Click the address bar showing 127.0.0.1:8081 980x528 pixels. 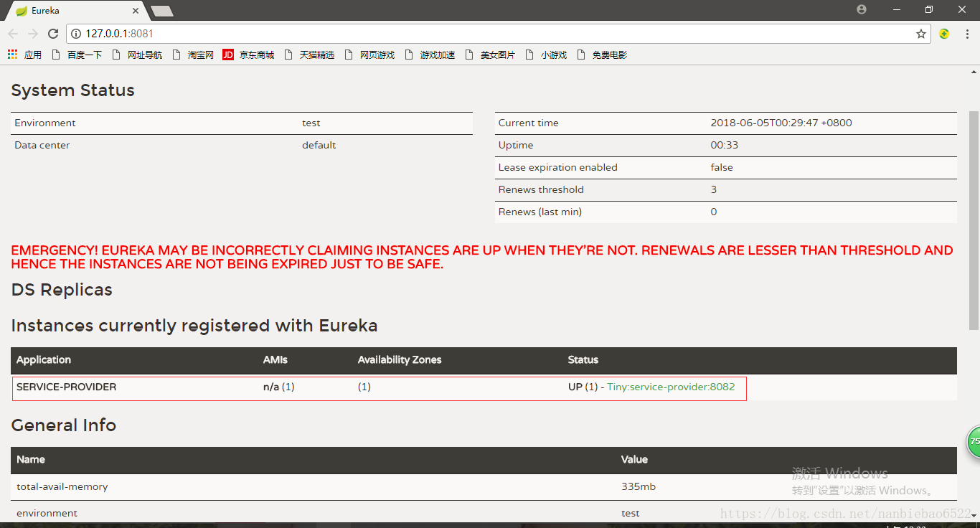click(x=495, y=34)
